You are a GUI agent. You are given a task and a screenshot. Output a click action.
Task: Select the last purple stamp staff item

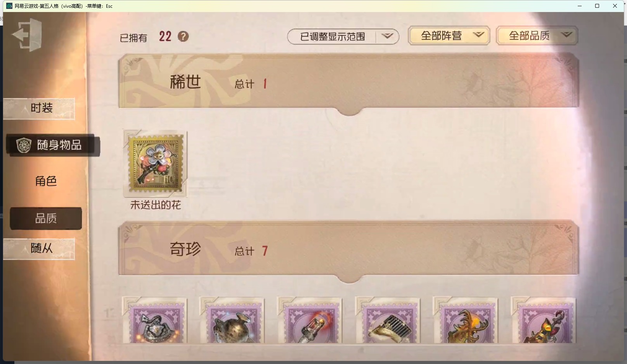coord(543,320)
